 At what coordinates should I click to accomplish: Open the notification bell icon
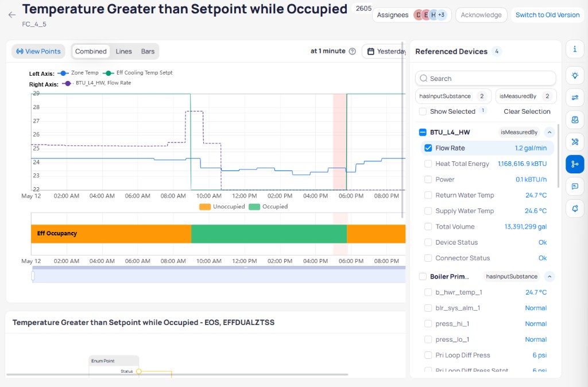click(x=575, y=208)
